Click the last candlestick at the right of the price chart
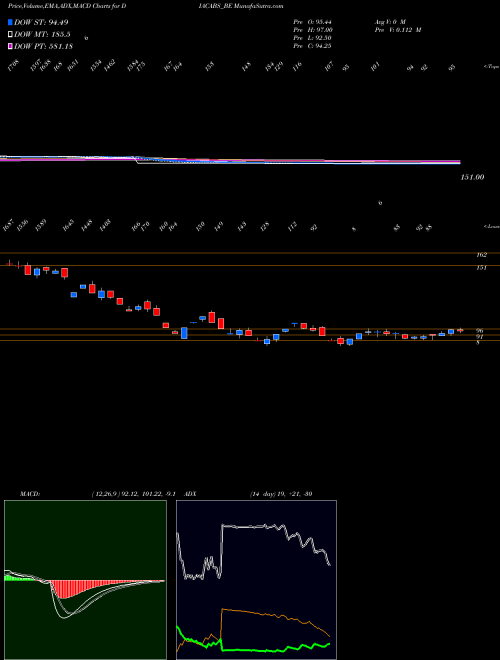The width and height of the screenshot is (500, 660). [x=460, y=330]
